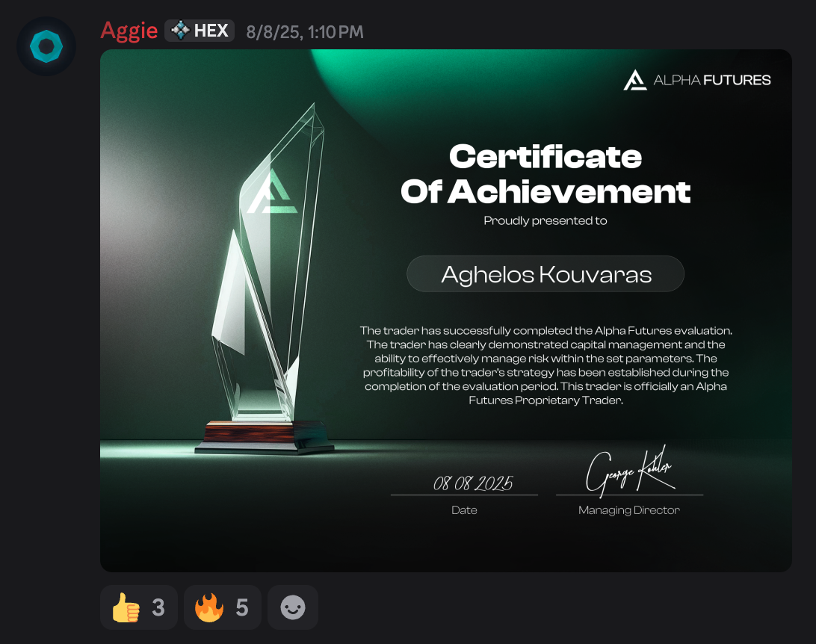This screenshot has height=644, width=816.
Task: Click the Managing Director label
Action: point(629,510)
